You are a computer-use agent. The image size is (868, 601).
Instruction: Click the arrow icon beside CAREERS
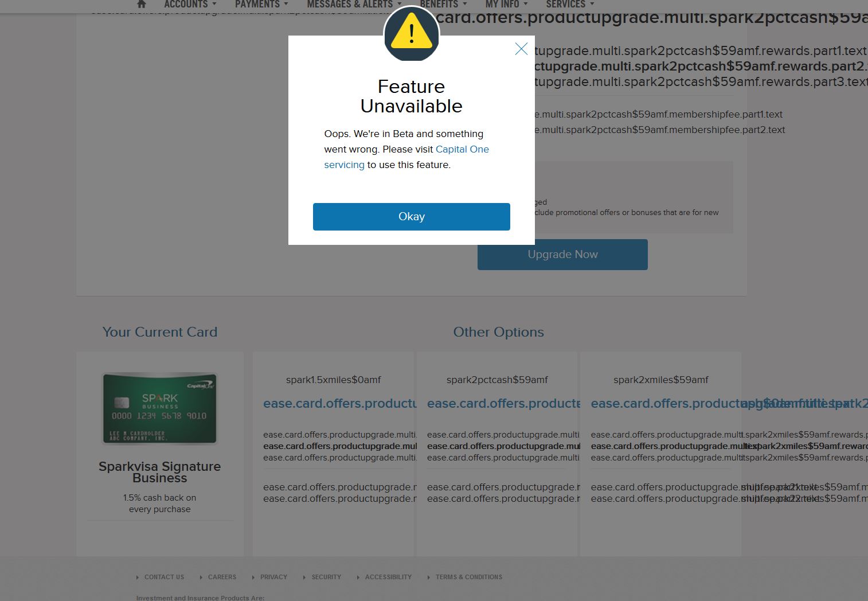coord(201,577)
